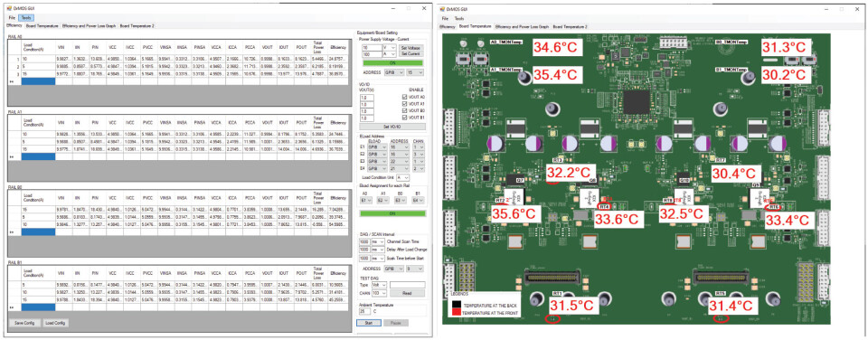Click the RT2 35.6°C temperature label
Viewport: 868px width, 340px height.
[514, 213]
